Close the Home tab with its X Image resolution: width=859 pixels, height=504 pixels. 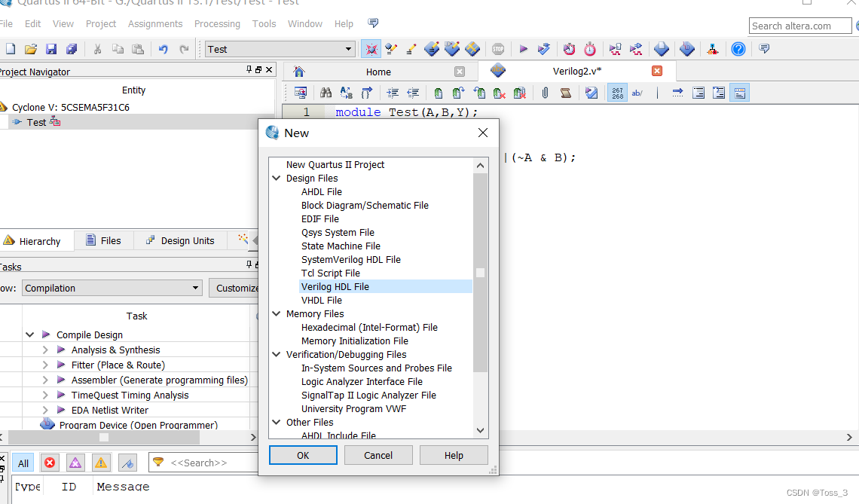click(460, 72)
